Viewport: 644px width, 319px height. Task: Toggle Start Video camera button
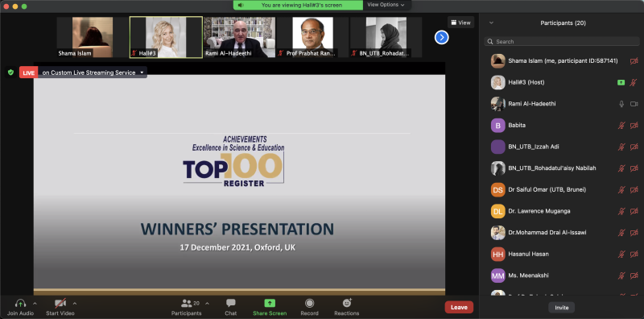coord(60,304)
